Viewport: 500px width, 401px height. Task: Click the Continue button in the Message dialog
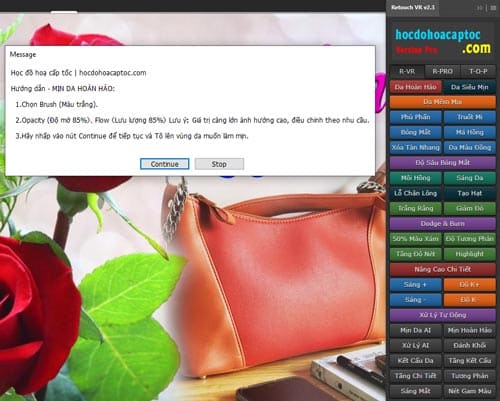click(165, 164)
